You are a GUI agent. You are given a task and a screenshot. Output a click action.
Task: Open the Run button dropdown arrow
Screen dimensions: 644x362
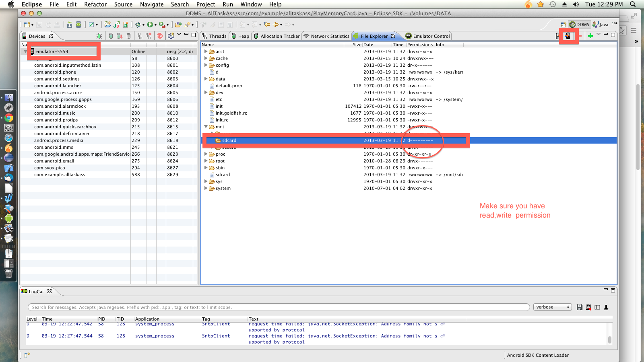tap(155, 25)
